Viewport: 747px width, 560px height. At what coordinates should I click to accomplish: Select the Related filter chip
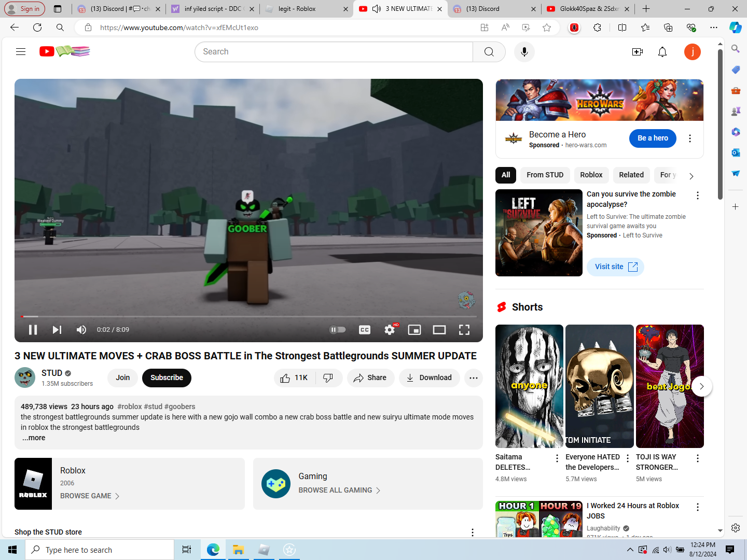tap(631, 175)
